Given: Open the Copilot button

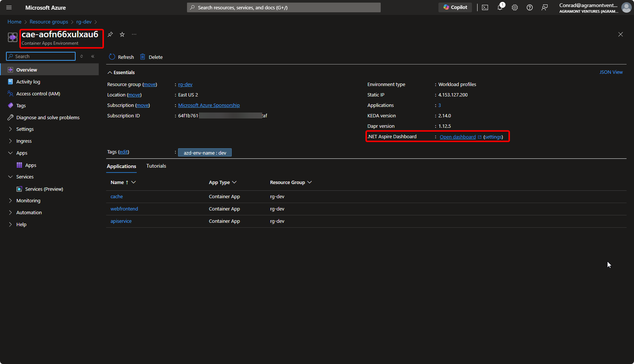Looking at the screenshot, I should click(455, 7).
